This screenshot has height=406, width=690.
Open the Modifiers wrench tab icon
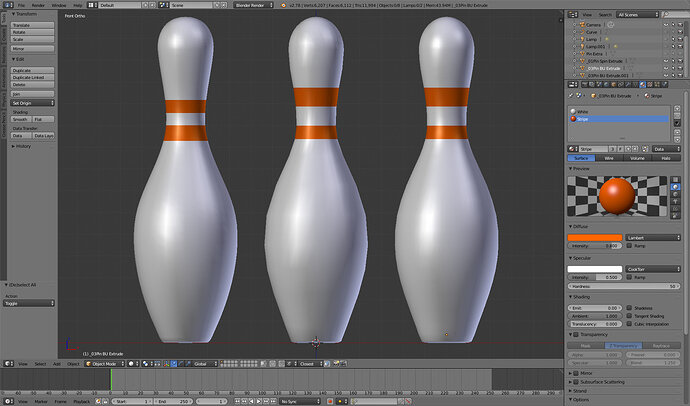(628, 84)
